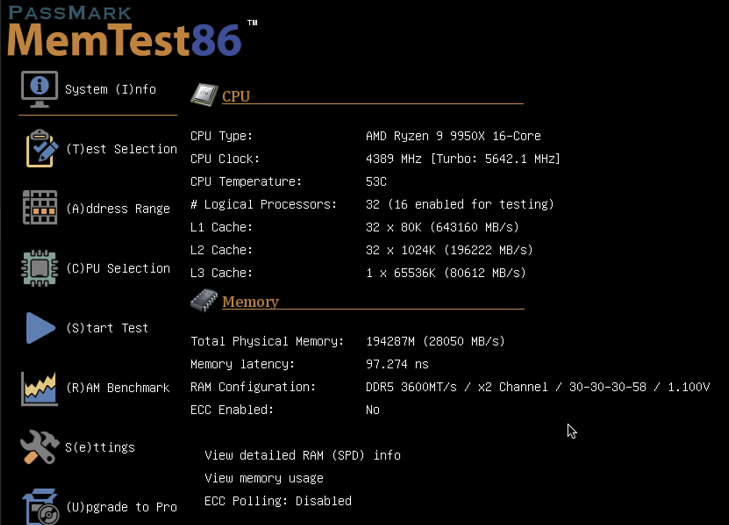Click the RAM Configuration: label
This screenshot has width=729, height=525.
[253, 387]
